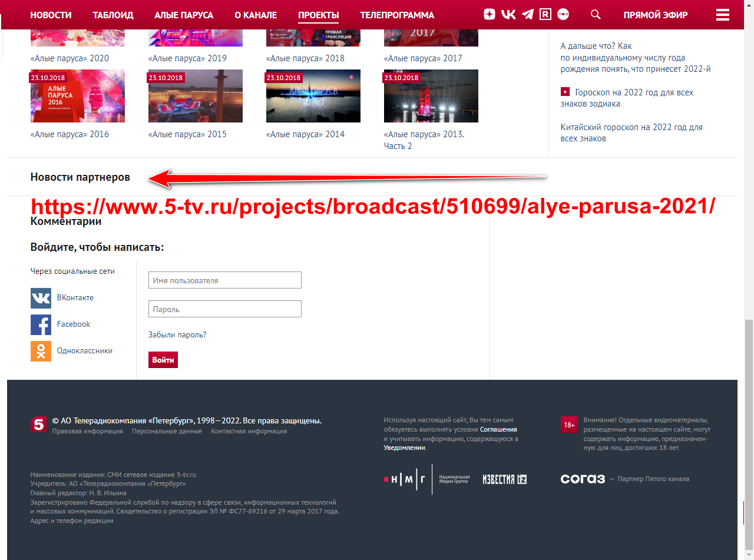754x560 pixels.
Task: Click the Channel 5 logo in footer
Action: 38,423
